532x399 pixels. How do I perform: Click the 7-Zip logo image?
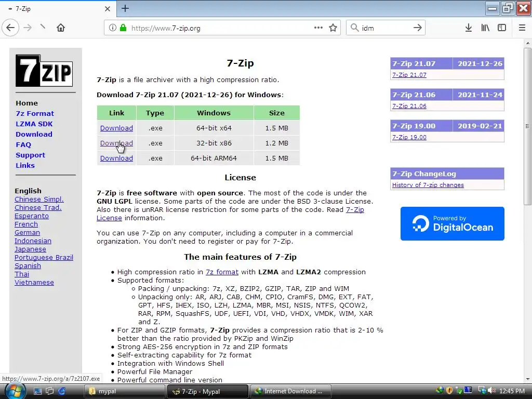[44, 71]
